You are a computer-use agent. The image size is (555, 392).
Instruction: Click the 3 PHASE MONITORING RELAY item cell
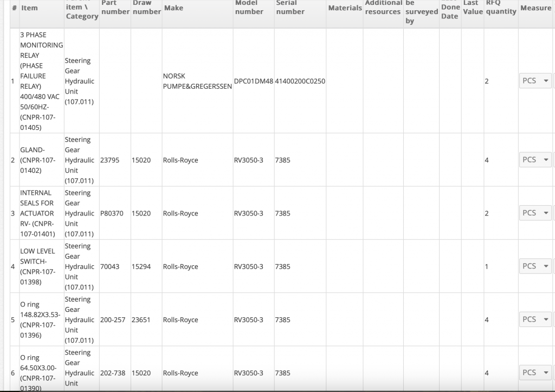coord(41,81)
